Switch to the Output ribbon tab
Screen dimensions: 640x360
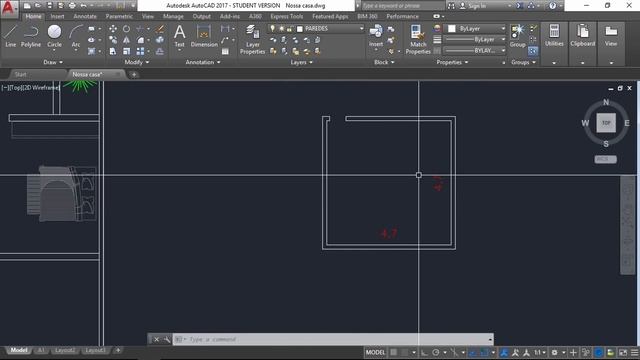[202, 16]
